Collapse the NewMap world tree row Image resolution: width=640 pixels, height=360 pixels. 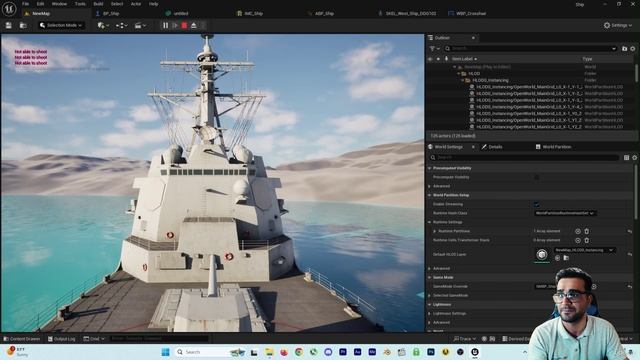[x=455, y=67]
